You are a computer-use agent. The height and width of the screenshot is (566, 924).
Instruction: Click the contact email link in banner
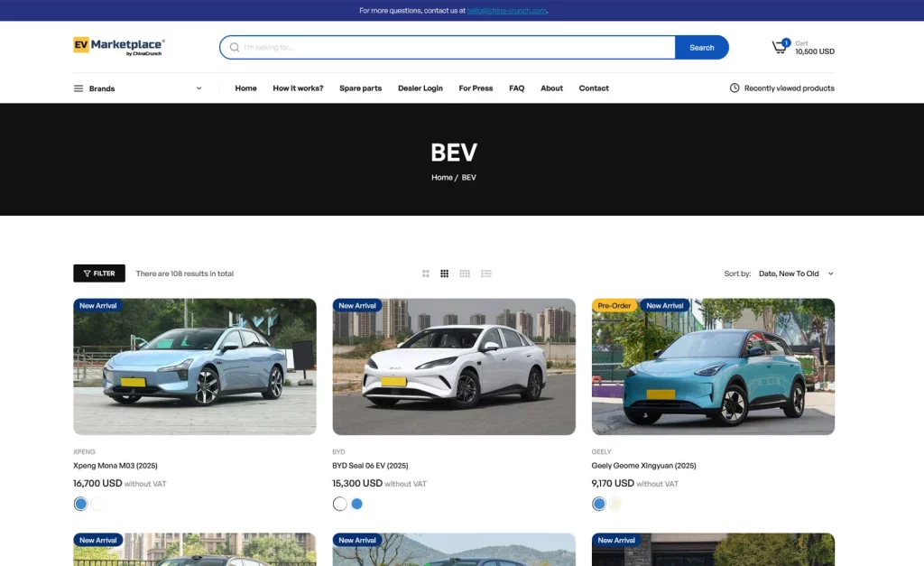(507, 11)
